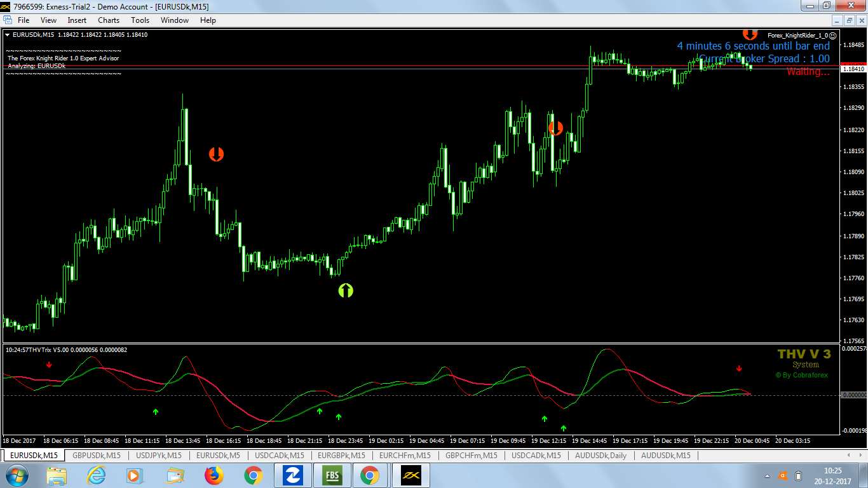The width and height of the screenshot is (868, 488).
Task: Open the blue Z app on the taskbar
Action: click(292, 475)
